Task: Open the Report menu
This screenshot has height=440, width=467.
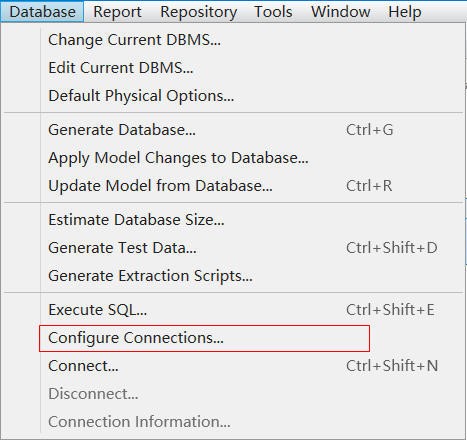Action: [x=117, y=12]
